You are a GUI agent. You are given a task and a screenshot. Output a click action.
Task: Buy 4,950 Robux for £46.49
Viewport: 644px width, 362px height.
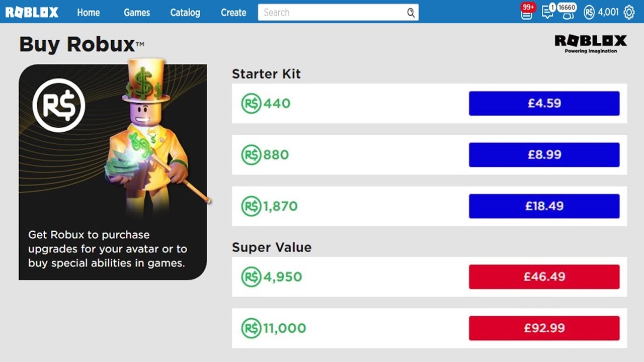544,277
